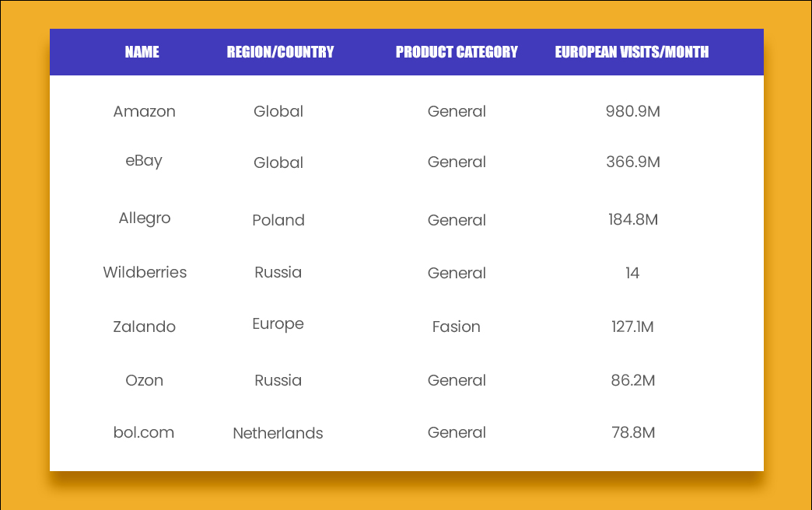Image resolution: width=812 pixels, height=510 pixels.
Task: Select the Wildberries name cell
Action: coord(145,272)
